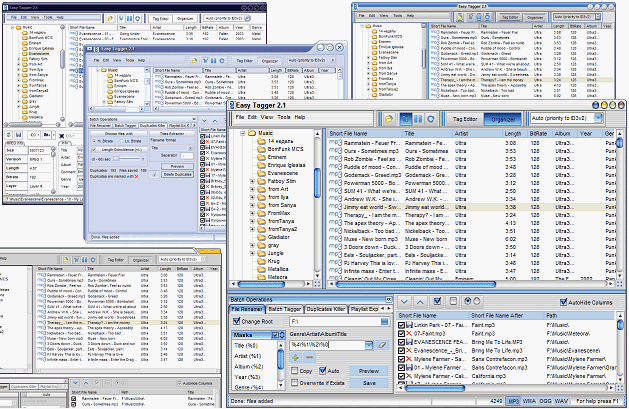
Task: Open the Help menu in front window
Action: [300, 117]
